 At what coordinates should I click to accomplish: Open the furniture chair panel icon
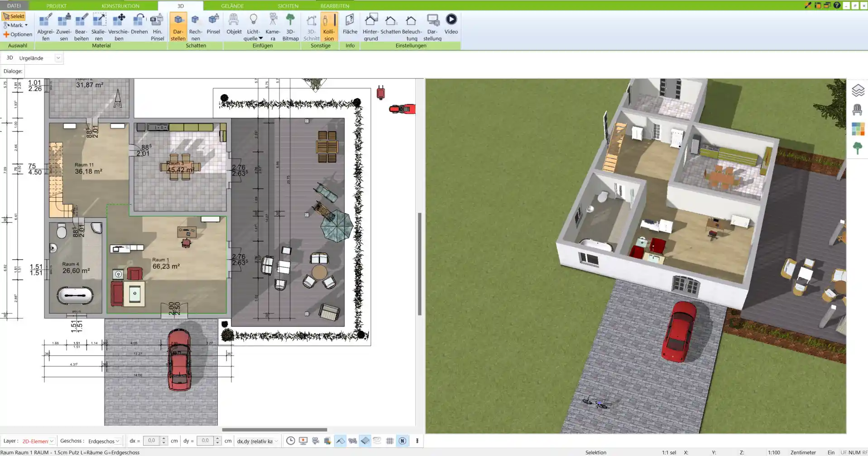pos(857,109)
